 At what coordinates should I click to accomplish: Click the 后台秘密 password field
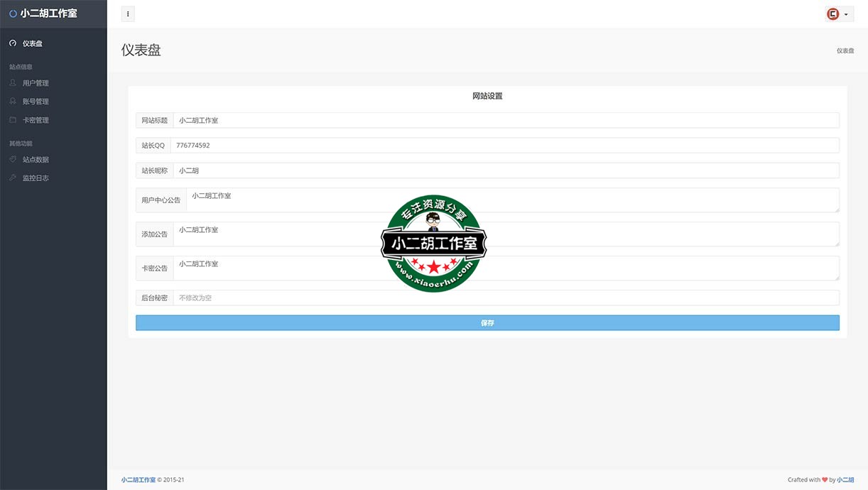coord(506,298)
